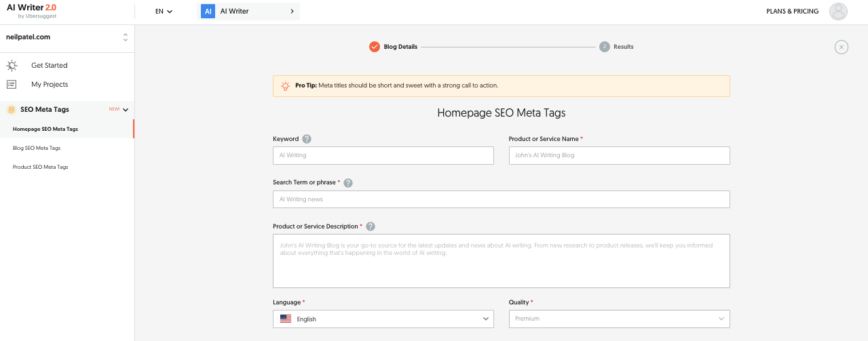Click the user profile avatar icon
Image resolution: width=868 pixels, height=341 pixels.
[x=839, y=12]
